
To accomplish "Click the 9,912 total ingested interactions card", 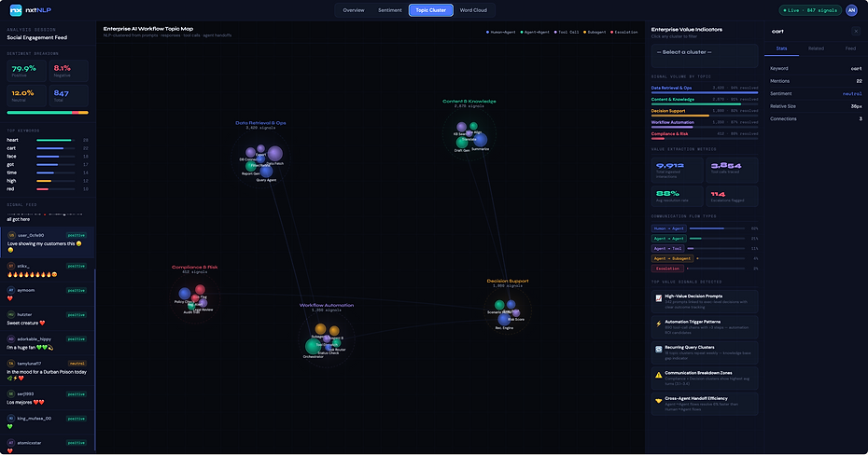I will click(677, 170).
